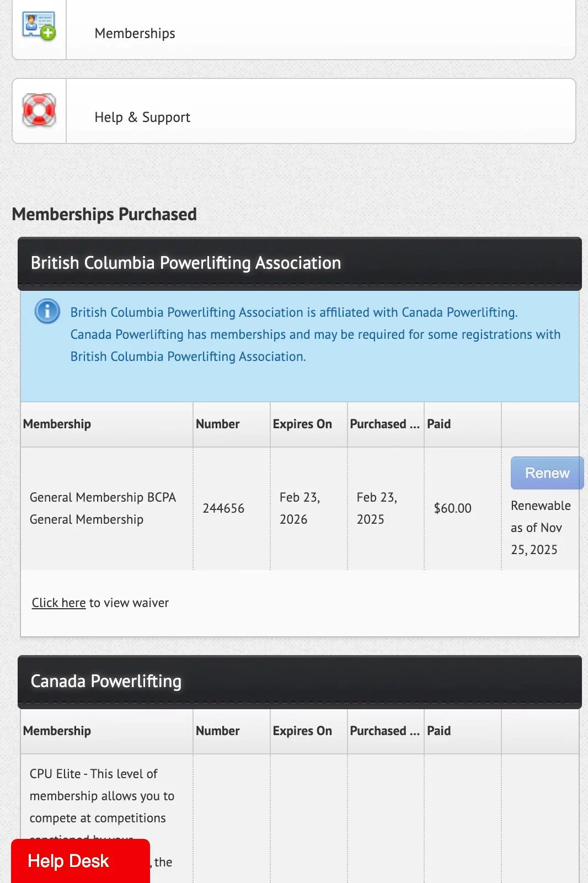Viewport: 588px width, 883px height.
Task: Open Help & Support menu item
Action: pos(142,117)
